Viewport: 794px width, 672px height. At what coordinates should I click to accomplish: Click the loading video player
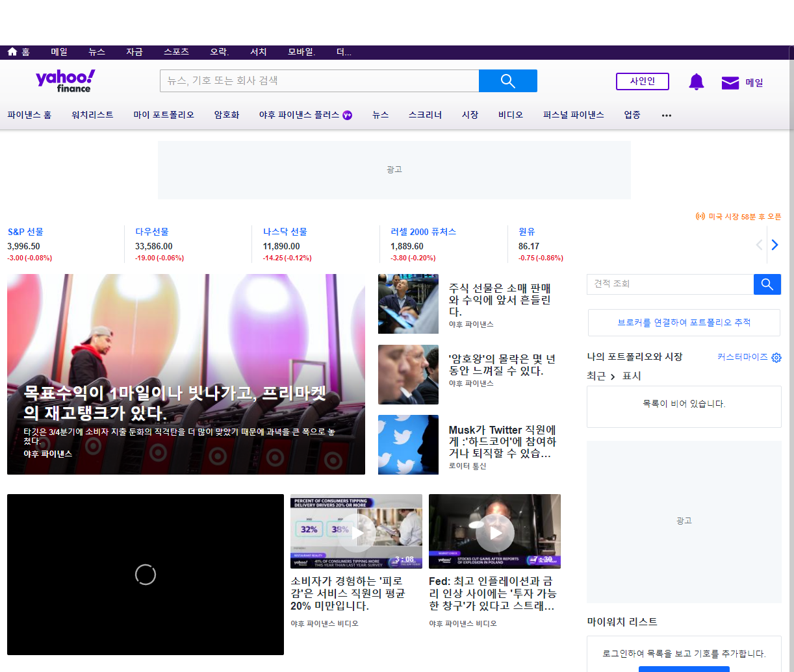146,575
